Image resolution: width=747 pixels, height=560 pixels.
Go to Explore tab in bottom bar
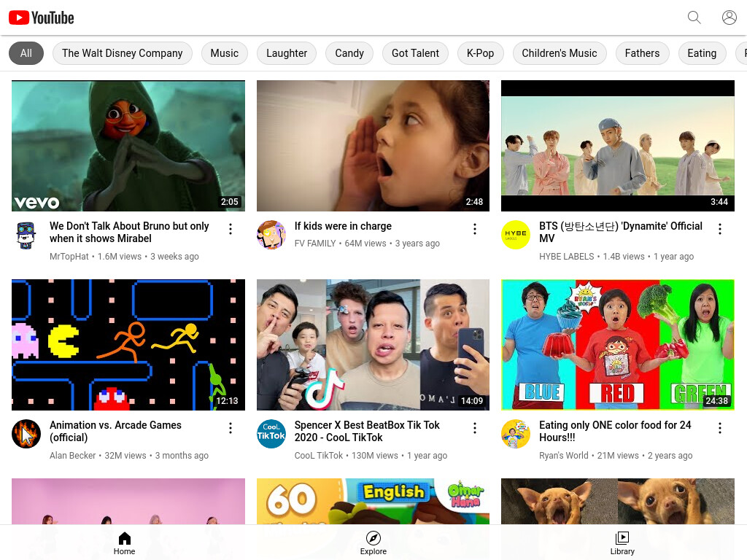(x=373, y=543)
